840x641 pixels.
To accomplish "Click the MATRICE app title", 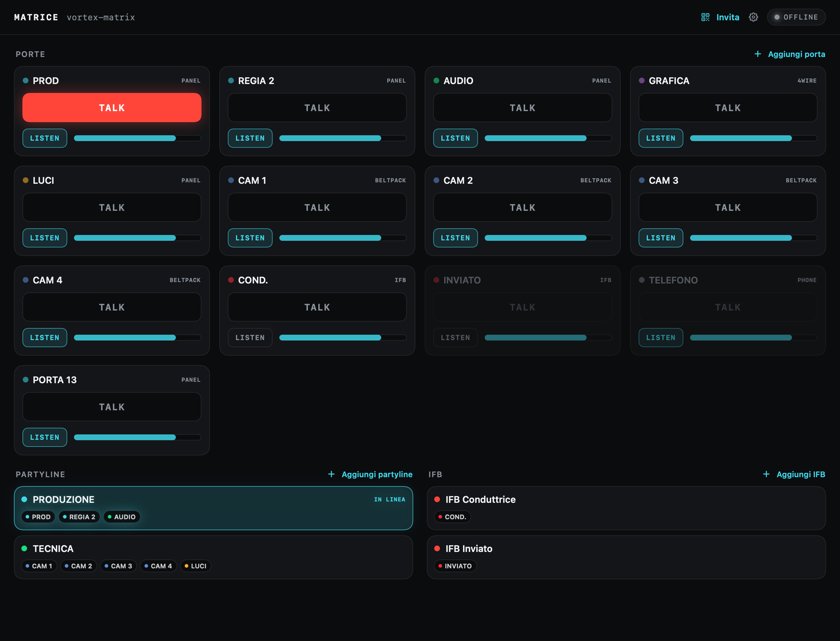I will pos(36,17).
